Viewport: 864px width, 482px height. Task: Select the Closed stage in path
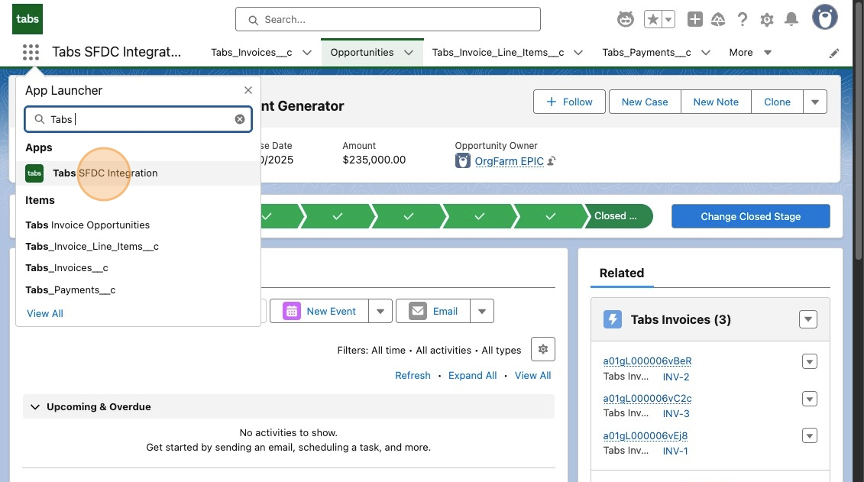(618, 216)
